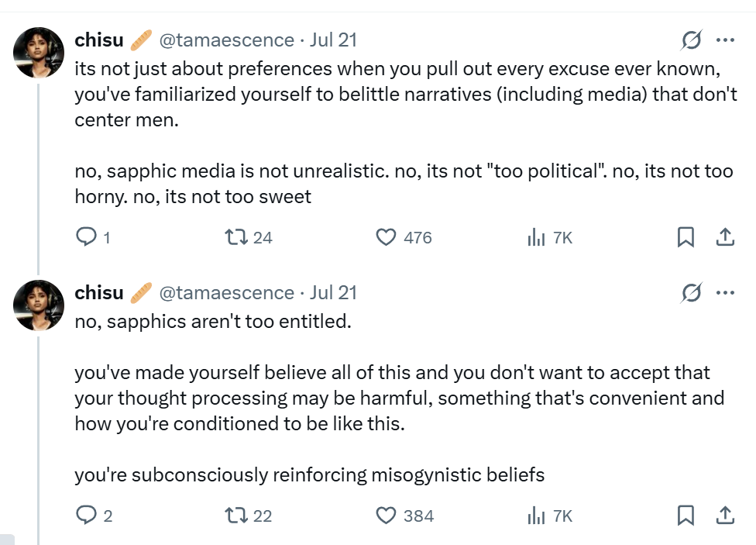Reply to the first tweet about preferences
756x545 pixels.
[85, 237]
